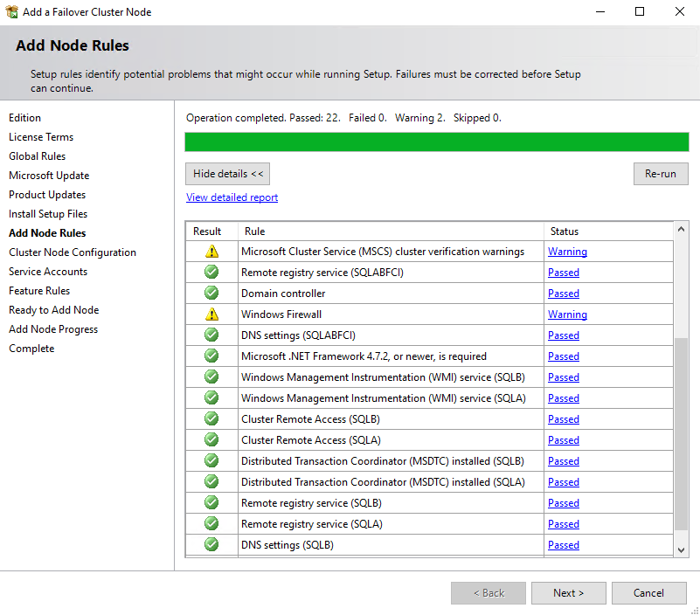Open Passed link for Domain controller
This screenshot has width=700, height=615.
564,294
